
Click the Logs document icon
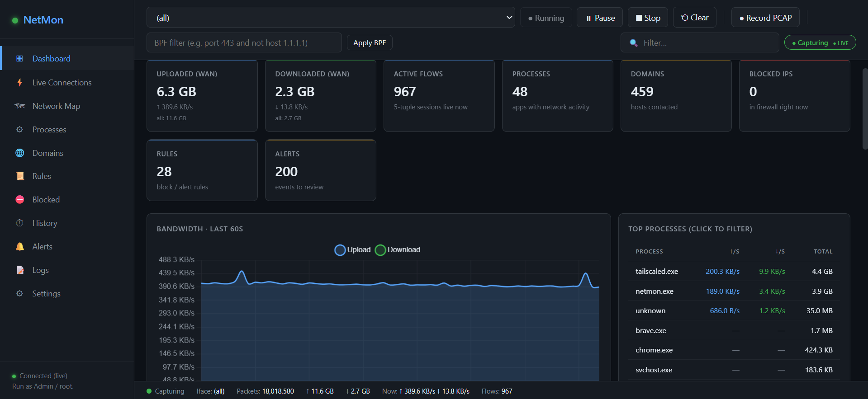[19, 270]
